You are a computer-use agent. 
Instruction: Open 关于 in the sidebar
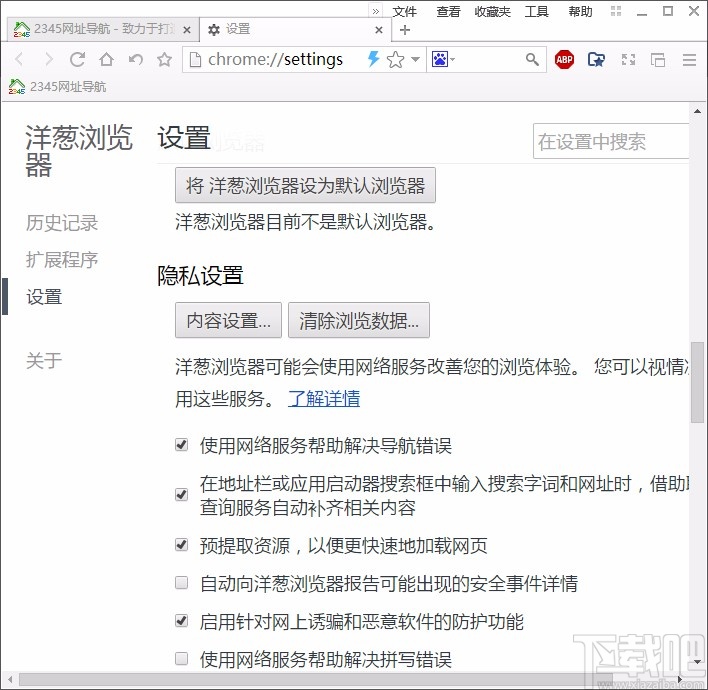(44, 360)
